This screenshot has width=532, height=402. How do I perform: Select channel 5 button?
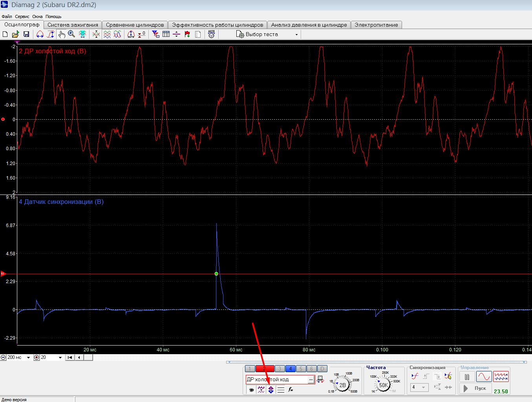tap(301, 369)
